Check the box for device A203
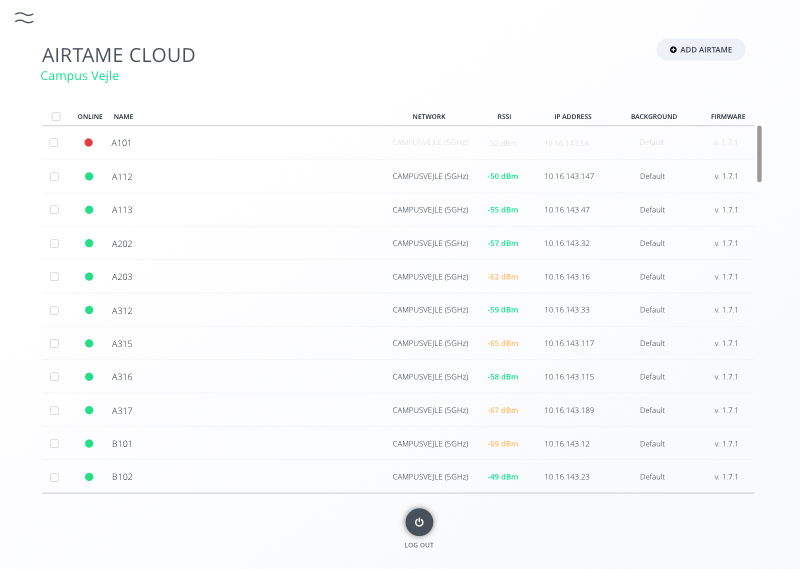800x569 pixels. [54, 277]
